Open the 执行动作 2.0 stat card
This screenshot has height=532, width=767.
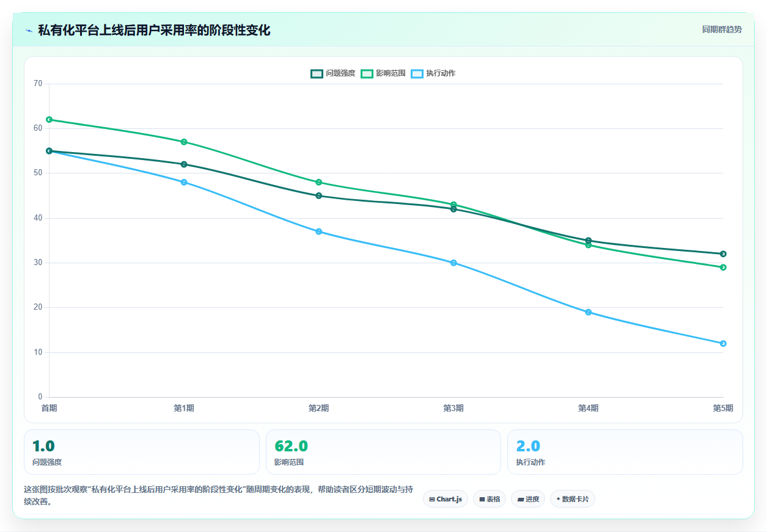click(625, 452)
